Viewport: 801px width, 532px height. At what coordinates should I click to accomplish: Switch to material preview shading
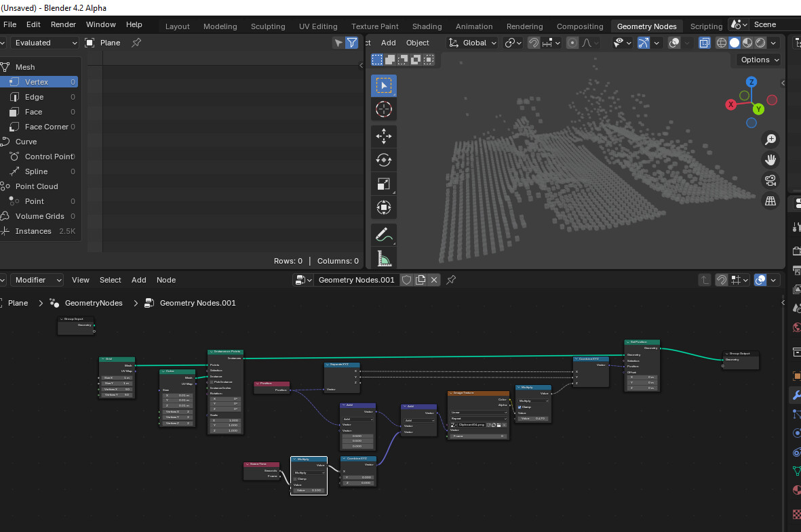tap(747, 43)
